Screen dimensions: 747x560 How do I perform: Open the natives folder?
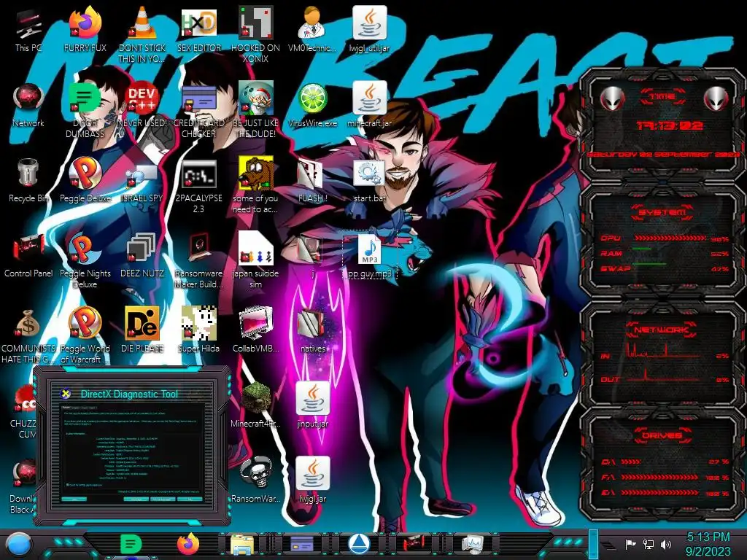pyautogui.click(x=312, y=332)
